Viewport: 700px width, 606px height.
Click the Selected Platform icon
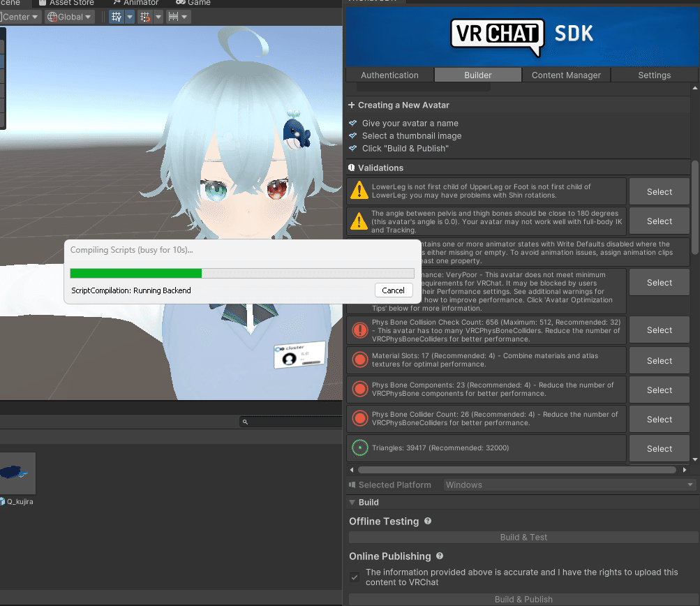(x=352, y=485)
